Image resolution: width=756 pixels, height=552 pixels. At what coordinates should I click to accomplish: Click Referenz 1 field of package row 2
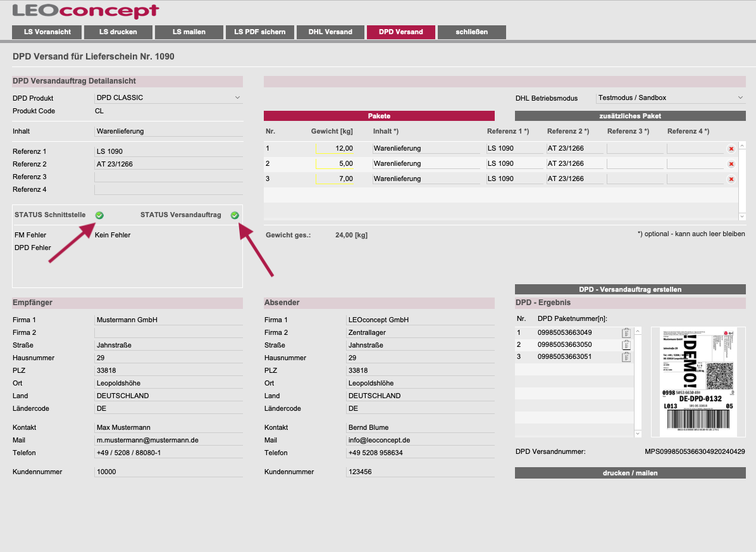click(515, 163)
